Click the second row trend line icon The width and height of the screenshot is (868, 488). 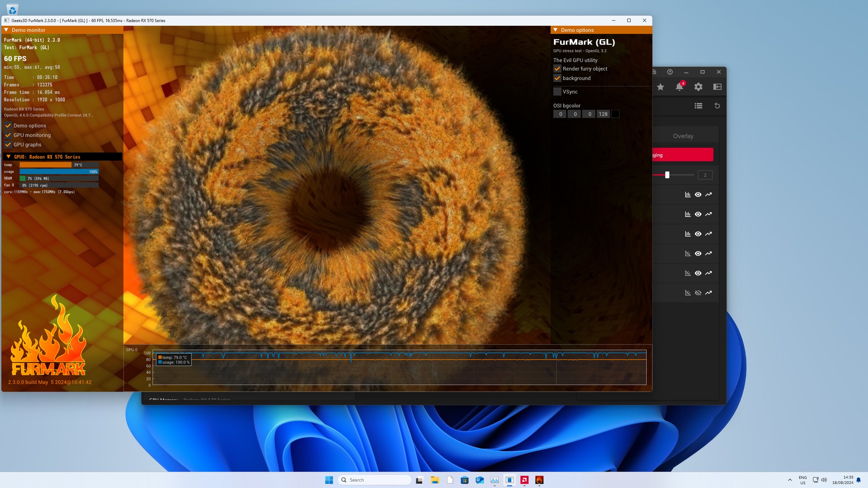point(708,214)
